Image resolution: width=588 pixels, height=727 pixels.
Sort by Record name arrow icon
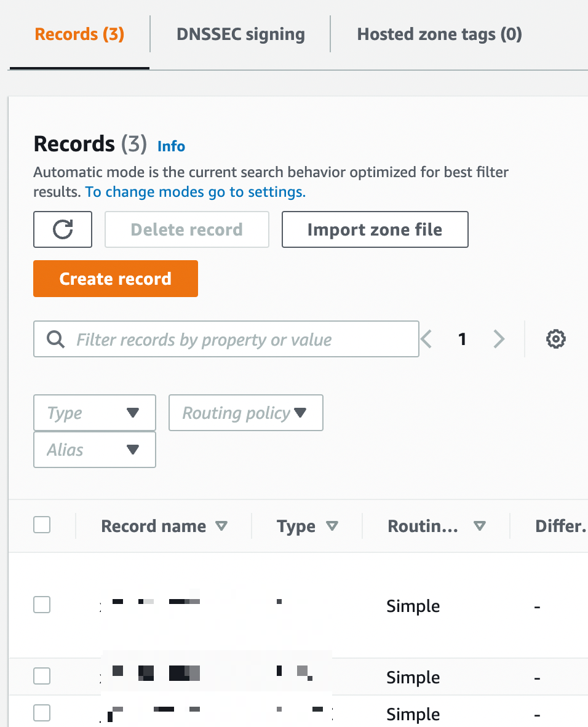point(221,526)
